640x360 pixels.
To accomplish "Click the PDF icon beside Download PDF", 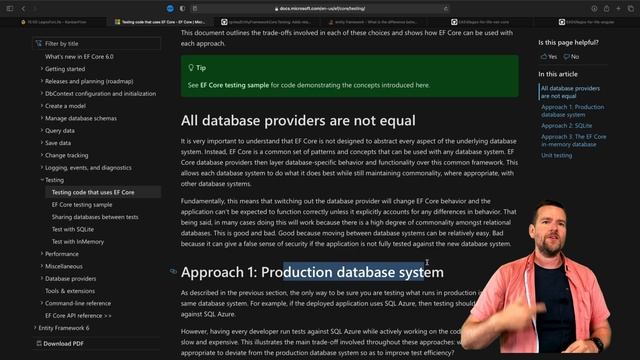I will pos(39,344).
